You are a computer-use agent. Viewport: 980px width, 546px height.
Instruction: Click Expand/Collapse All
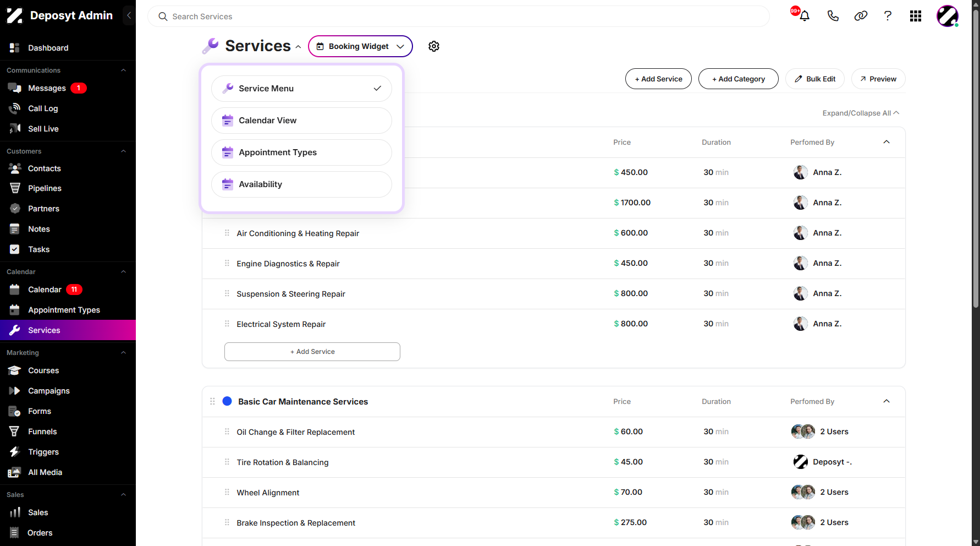pyautogui.click(x=861, y=113)
